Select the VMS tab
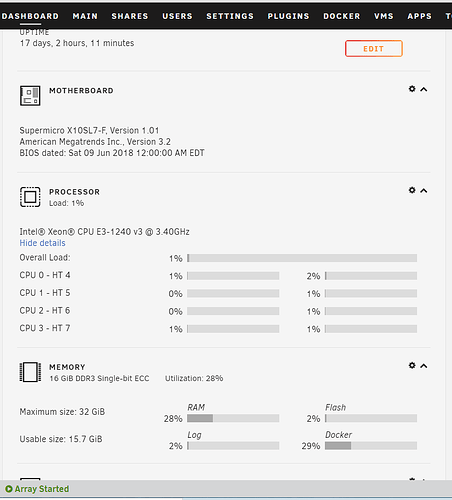 coord(384,16)
